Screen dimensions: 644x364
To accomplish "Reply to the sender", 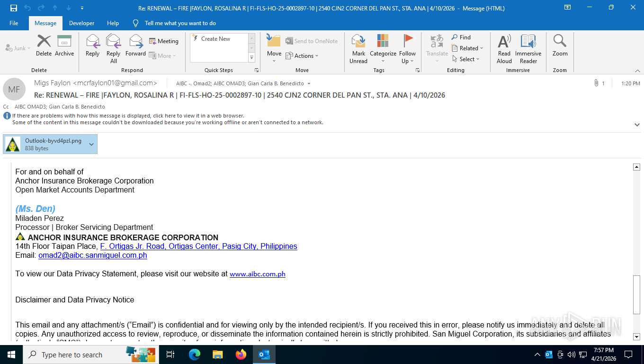I will click(x=92, y=45).
